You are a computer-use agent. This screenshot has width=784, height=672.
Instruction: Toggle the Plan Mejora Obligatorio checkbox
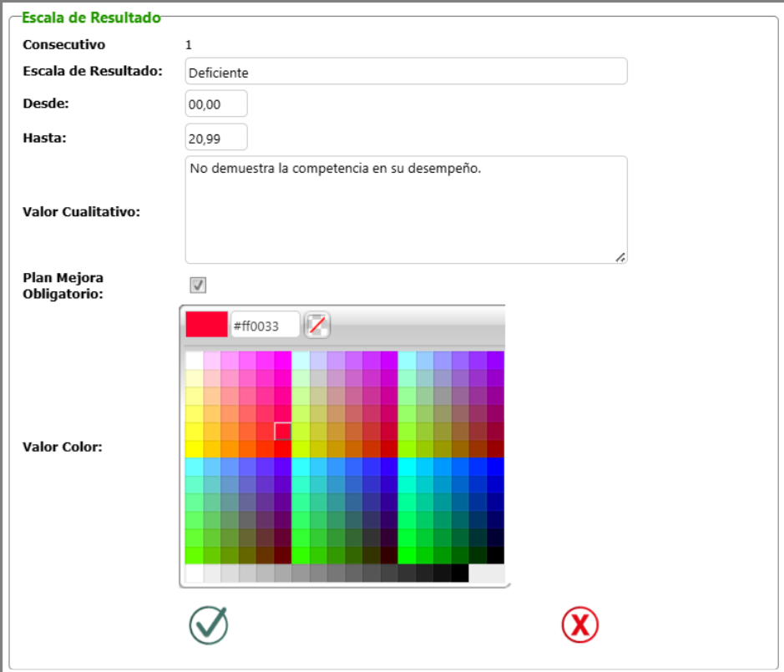(198, 285)
